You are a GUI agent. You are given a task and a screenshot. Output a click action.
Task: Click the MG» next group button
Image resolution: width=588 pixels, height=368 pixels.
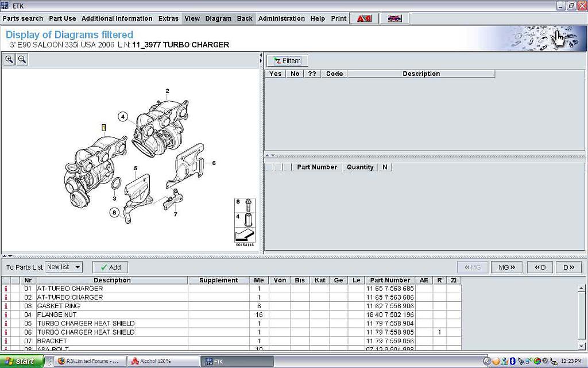[506, 267]
